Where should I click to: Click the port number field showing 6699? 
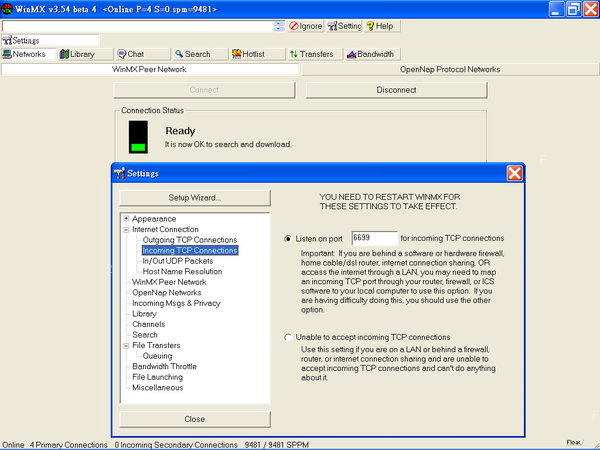tap(374, 238)
